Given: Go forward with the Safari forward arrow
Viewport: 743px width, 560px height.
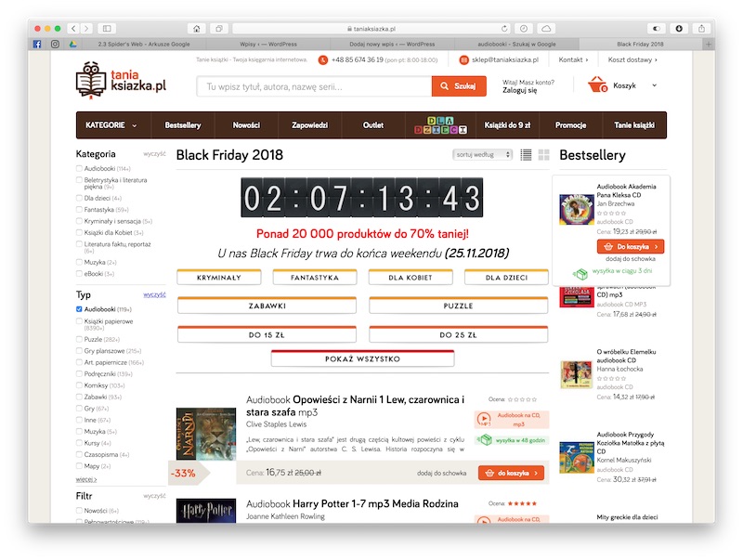Looking at the screenshot, I should 86,29.
